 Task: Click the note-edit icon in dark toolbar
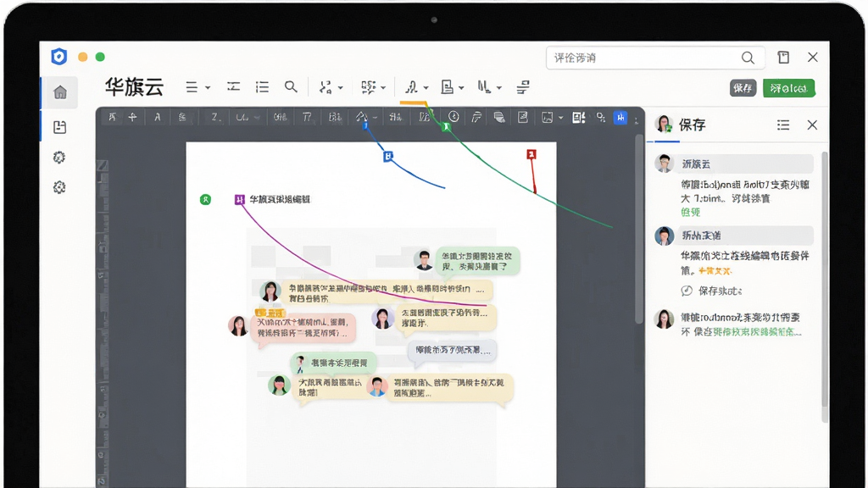522,117
